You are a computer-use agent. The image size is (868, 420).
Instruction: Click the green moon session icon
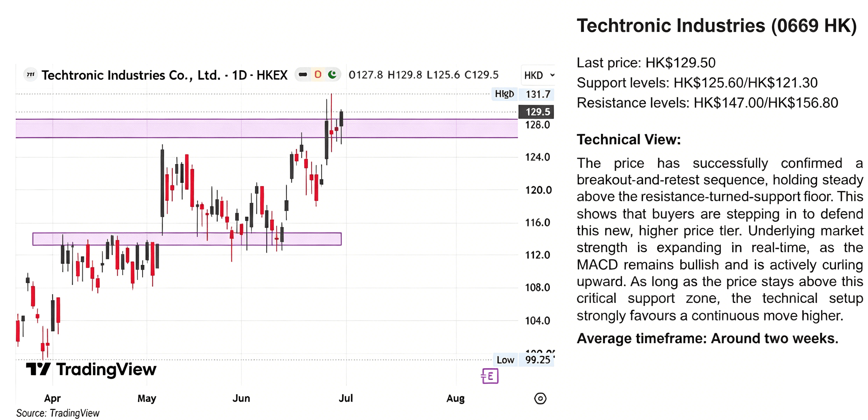pos(332,74)
